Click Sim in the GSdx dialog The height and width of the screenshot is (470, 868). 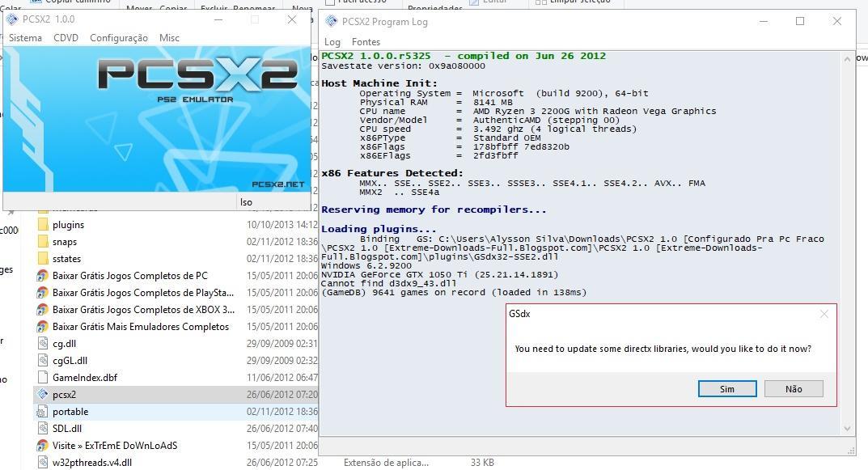pyautogui.click(x=727, y=388)
